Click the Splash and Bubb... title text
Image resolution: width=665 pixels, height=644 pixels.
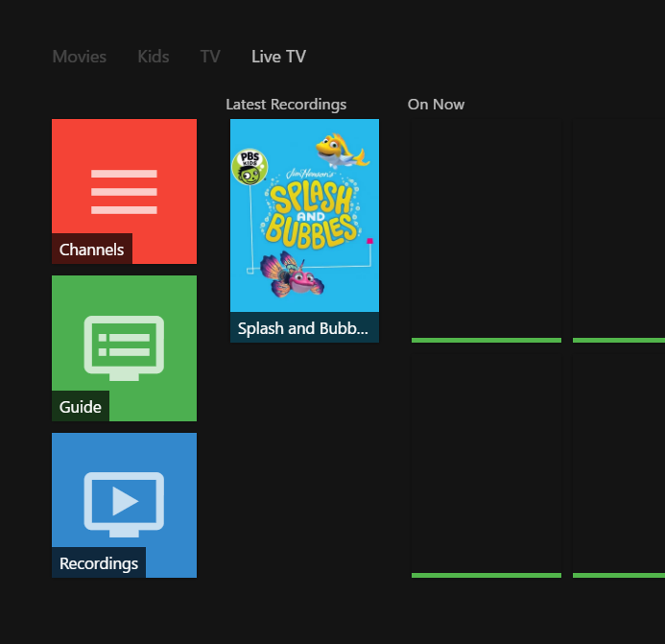coord(303,328)
